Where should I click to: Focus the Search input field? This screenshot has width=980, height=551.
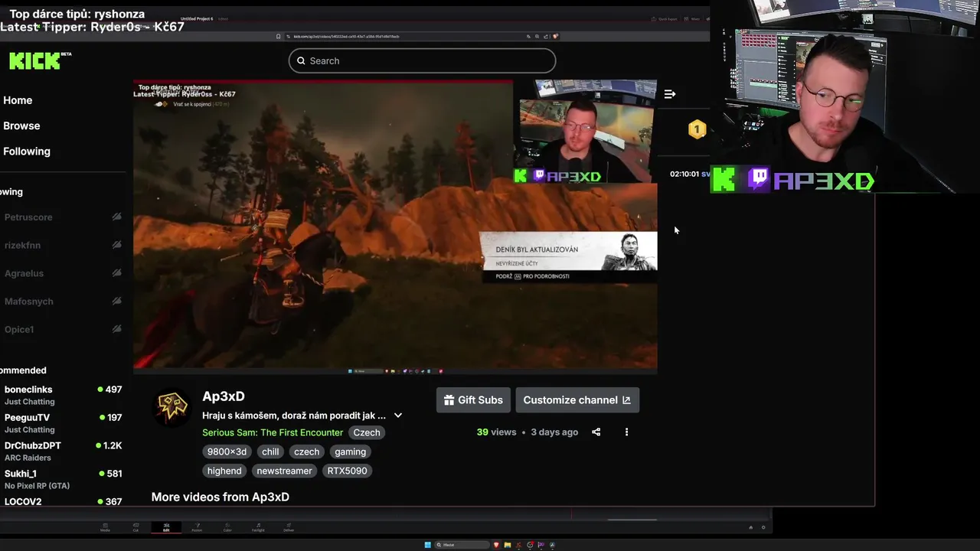(422, 60)
